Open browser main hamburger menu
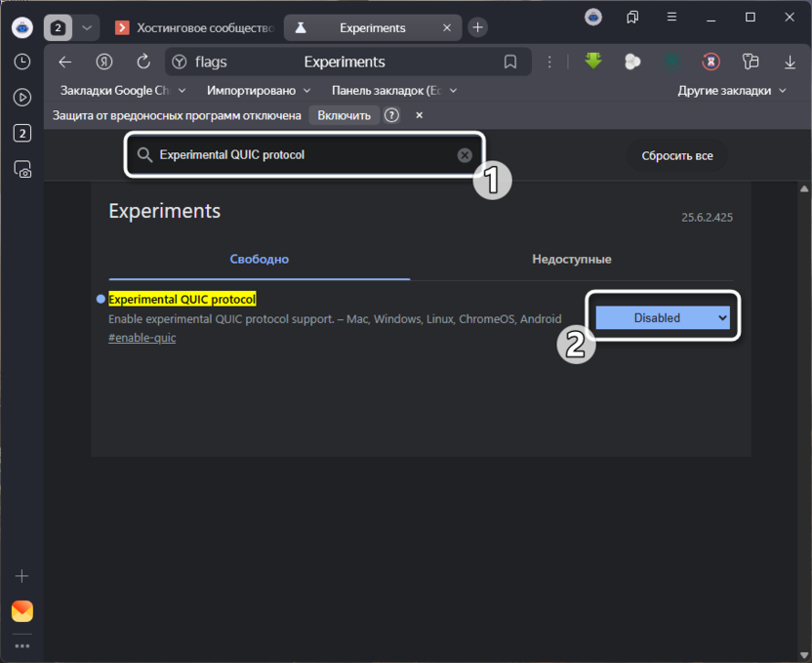This screenshot has height=663, width=812. click(x=671, y=18)
